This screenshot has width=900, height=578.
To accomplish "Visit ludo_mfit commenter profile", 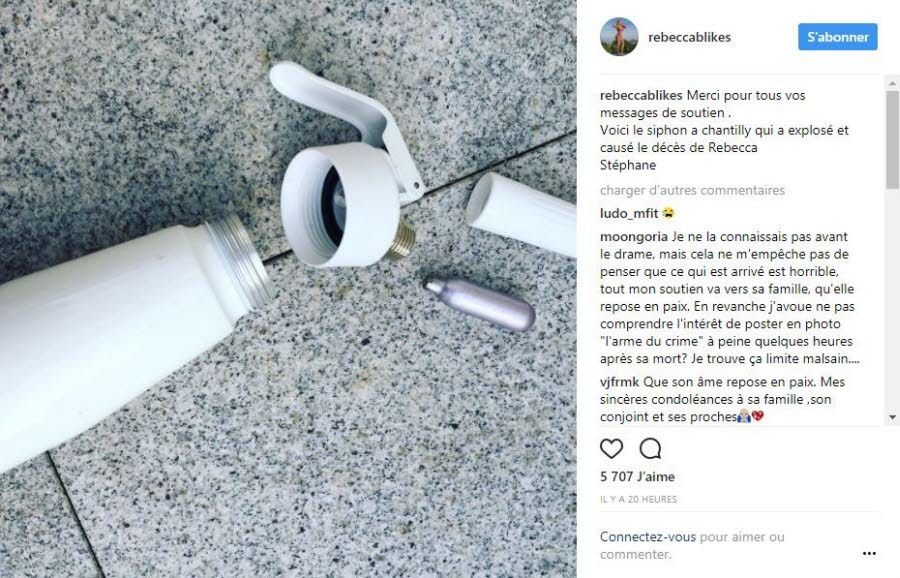I will pos(629,213).
